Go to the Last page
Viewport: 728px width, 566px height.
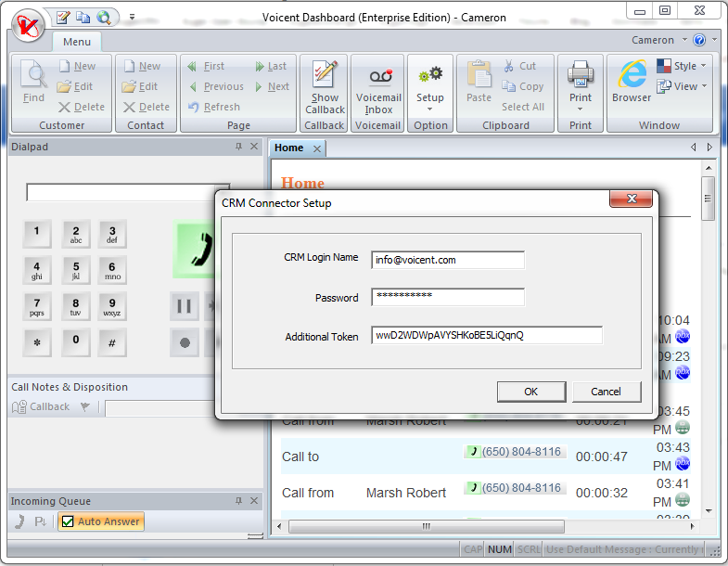click(271, 66)
